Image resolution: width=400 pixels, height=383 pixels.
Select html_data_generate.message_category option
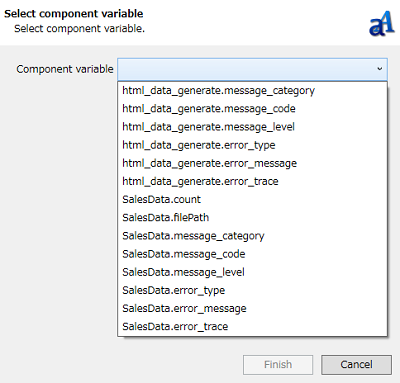point(252,91)
